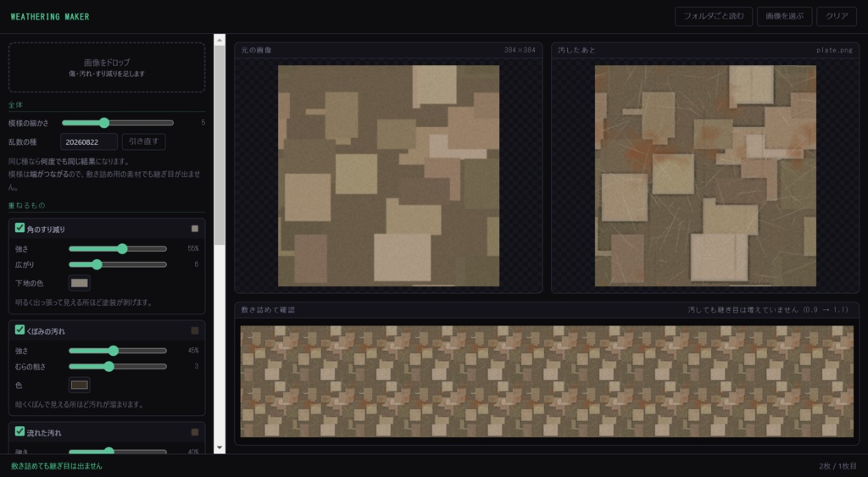Click the 画像を選ぶ button
This screenshot has width=868, height=477.
pos(784,17)
